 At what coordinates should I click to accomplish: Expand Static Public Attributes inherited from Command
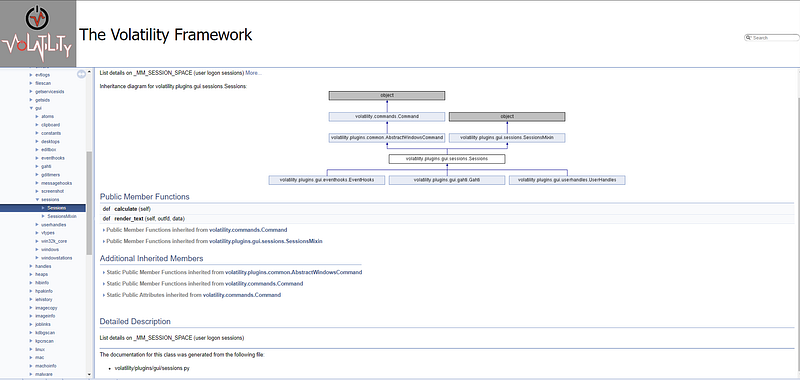[x=104, y=295]
